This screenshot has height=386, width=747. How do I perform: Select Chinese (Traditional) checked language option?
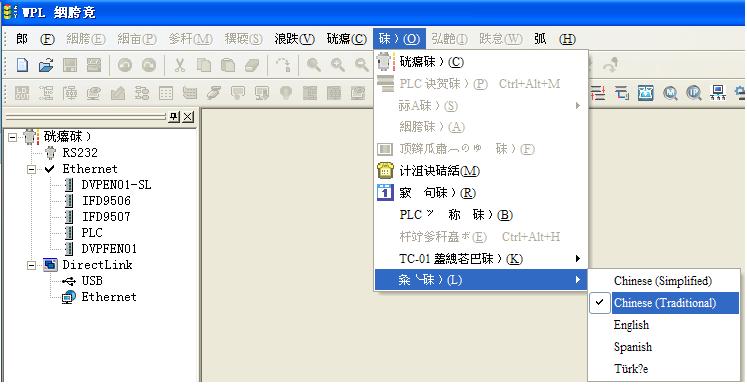coord(664,303)
